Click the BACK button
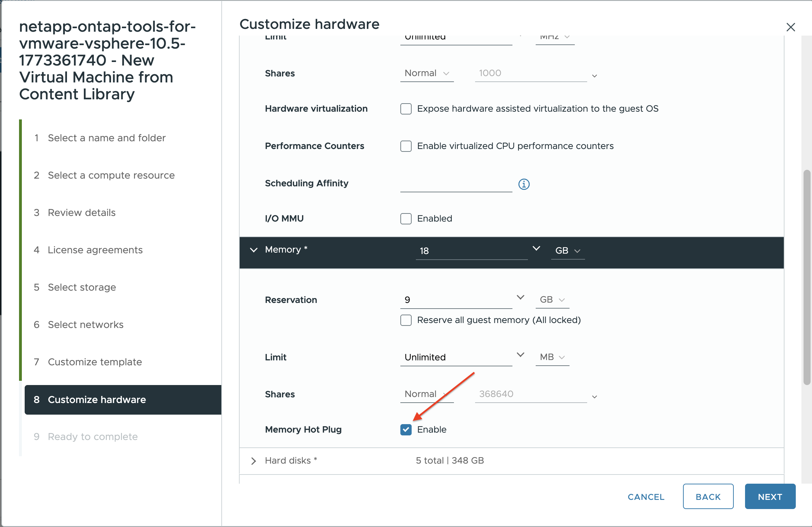 pos(708,497)
